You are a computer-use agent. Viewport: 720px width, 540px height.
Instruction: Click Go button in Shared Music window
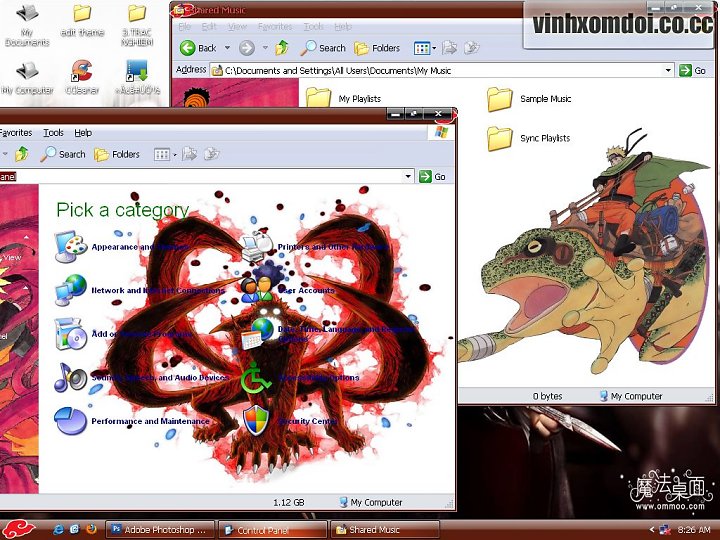(692, 71)
